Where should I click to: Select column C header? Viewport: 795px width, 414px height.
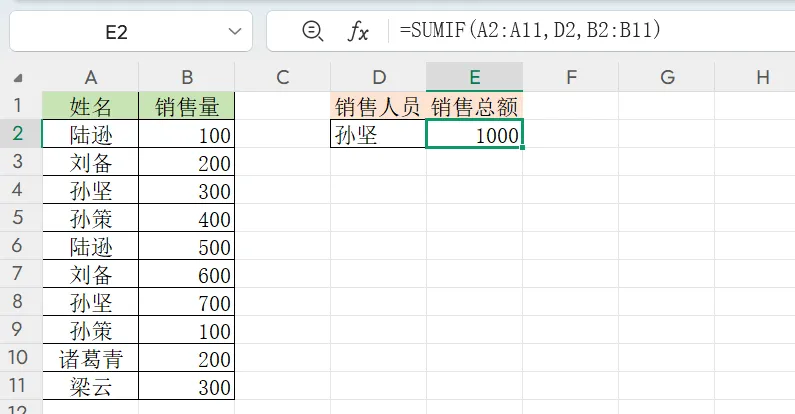[282, 77]
